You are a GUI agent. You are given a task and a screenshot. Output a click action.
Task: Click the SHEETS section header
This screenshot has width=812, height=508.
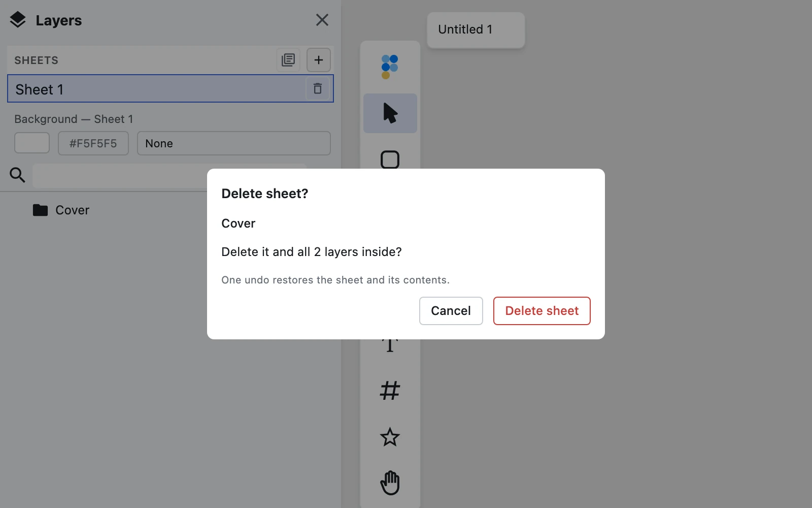click(37, 60)
